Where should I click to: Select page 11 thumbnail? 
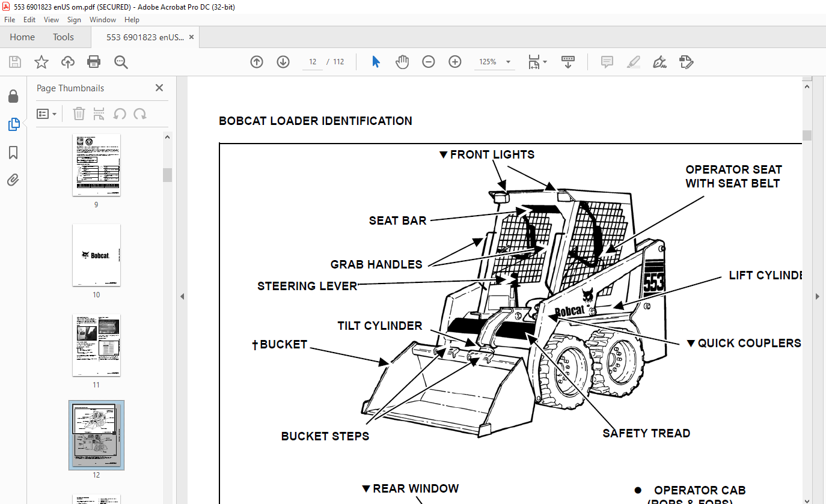(96, 345)
